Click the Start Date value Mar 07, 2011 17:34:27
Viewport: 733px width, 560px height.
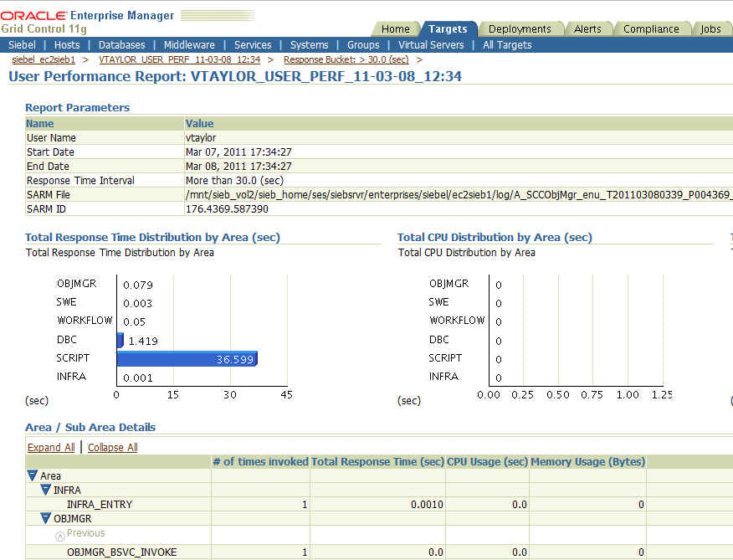[x=238, y=152]
